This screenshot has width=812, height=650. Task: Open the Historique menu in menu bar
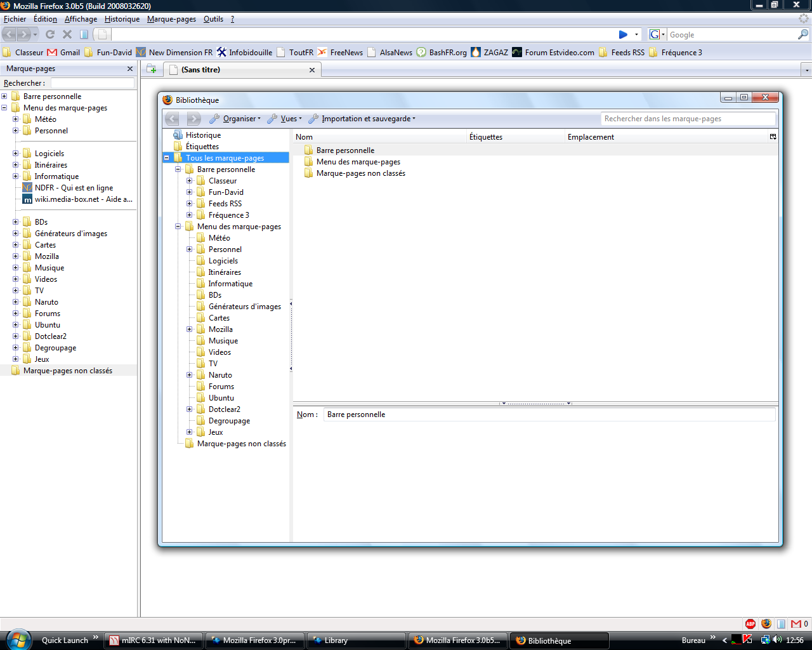point(122,19)
